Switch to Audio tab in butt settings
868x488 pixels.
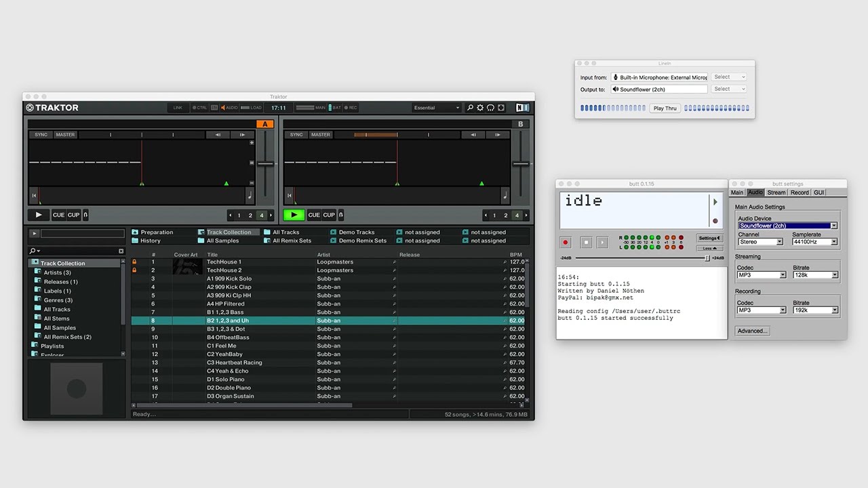(755, 192)
